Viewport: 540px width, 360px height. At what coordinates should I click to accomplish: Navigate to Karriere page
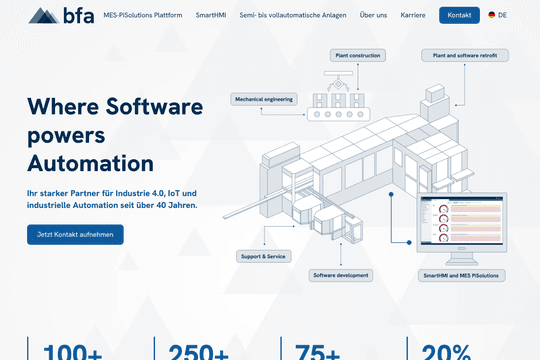point(413,15)
